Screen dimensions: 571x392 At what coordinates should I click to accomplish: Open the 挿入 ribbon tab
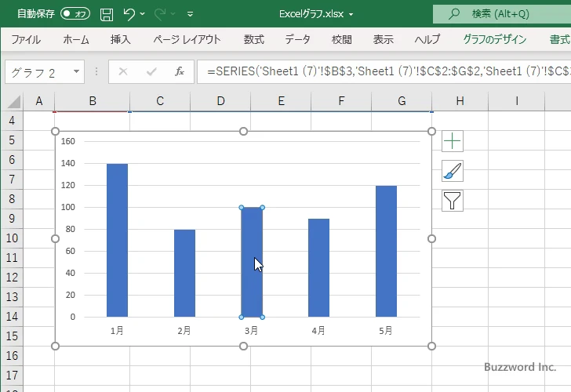pyautogui.click(x=120, y=39)
